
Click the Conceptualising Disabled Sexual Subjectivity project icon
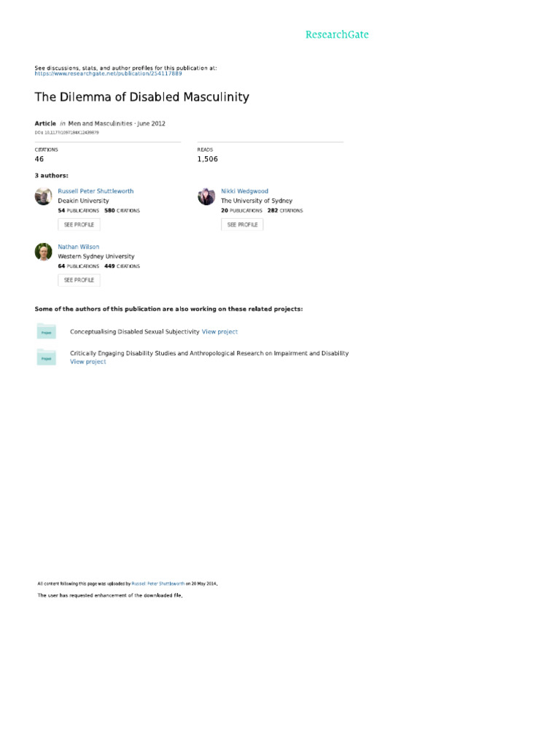coord(46,331)
